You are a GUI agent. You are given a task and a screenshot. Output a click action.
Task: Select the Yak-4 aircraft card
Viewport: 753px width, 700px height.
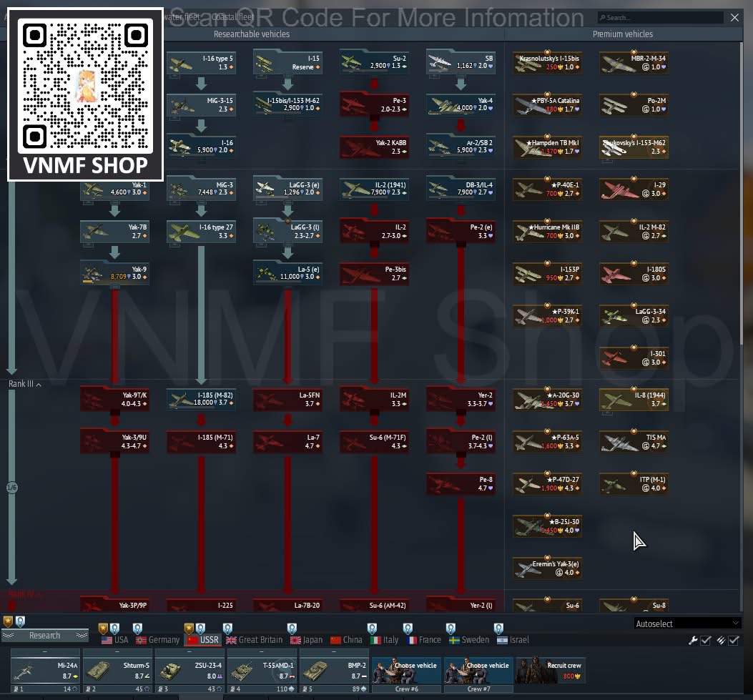point(461,104)
